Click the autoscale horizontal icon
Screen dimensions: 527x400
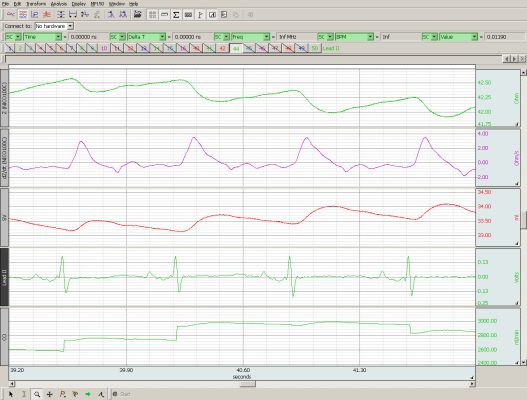tap(73, 14)
